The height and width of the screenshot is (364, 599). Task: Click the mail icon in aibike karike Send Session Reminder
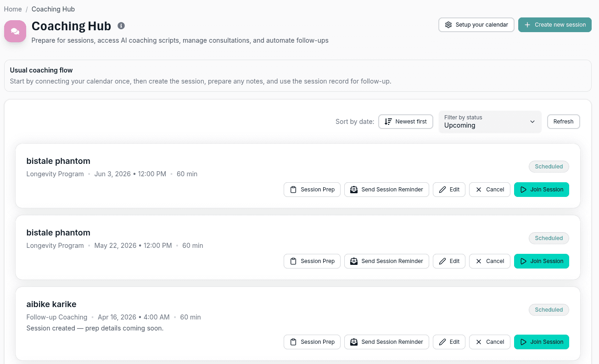354,342
